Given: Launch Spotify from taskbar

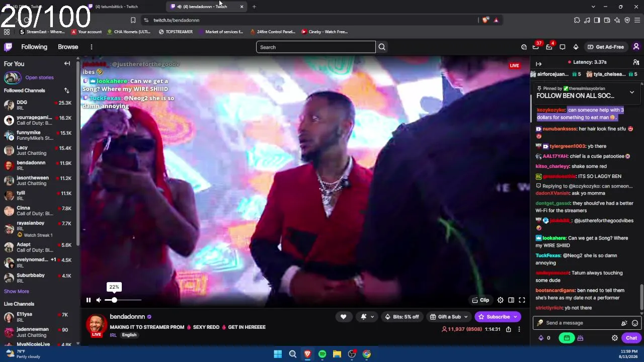Looking at the screenshot, I should [x=322, y=354].
